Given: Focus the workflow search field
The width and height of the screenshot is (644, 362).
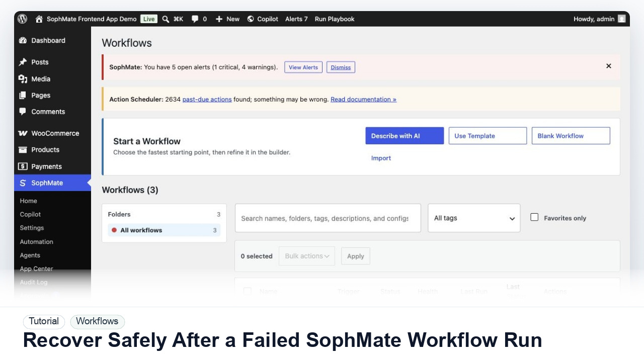Looking at the screenshot, I should coord(328,218).
